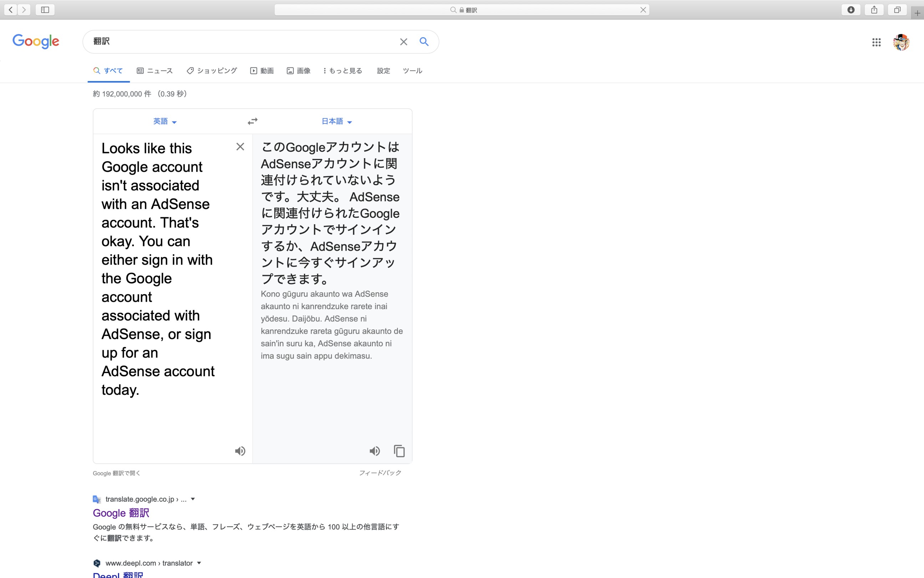This screenshot has height=578, width=924.
Task: Click the フィードバック link
Action: coord(380,473)
